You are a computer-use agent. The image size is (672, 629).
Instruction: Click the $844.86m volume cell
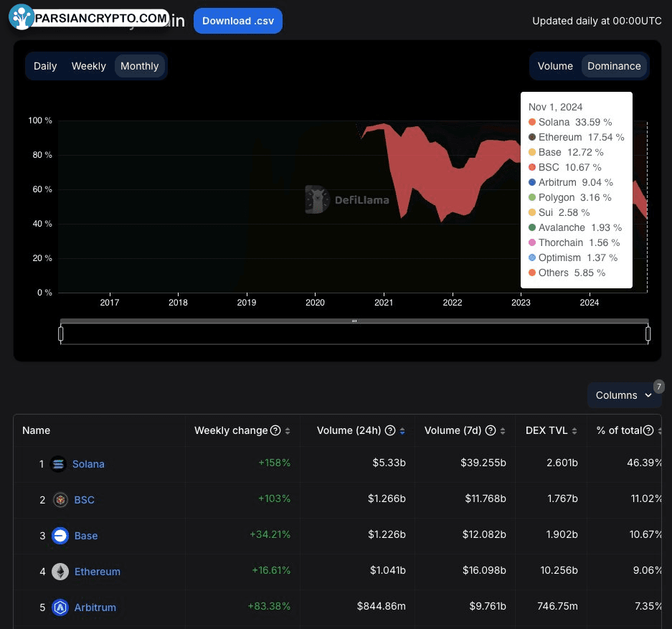coord(382,606)
